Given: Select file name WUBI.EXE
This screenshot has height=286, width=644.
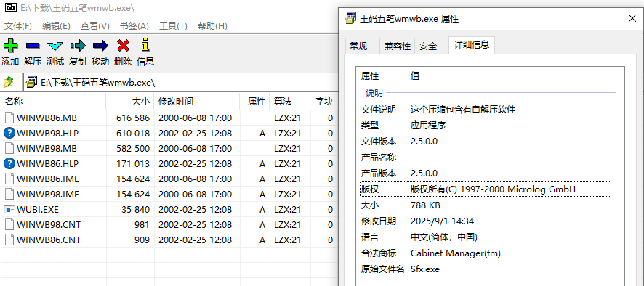Looking at the screenshot, I should click(38, 210).
